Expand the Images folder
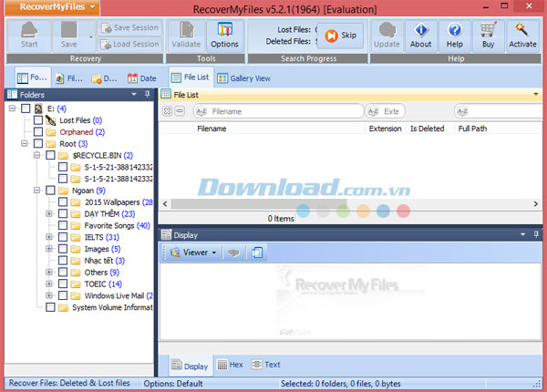Viewport: 547px width, 392px height. point(49,249)
